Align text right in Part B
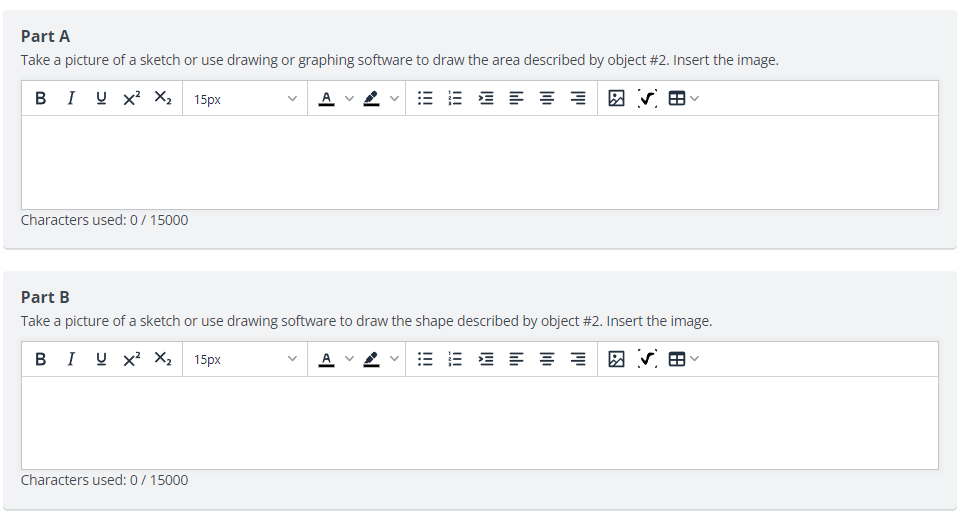Screen dimensions: 970x521 pos(578,359)
